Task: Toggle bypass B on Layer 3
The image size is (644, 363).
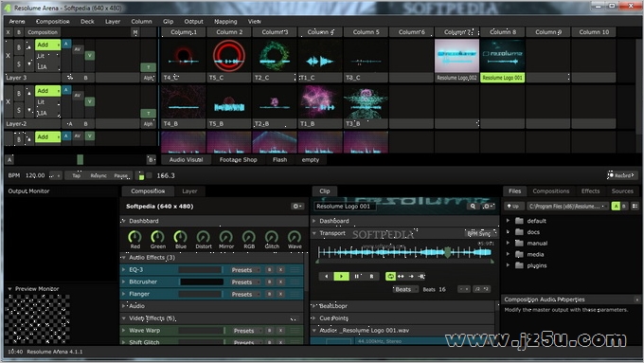Action: pyautogui.click(x=19, y=47)
